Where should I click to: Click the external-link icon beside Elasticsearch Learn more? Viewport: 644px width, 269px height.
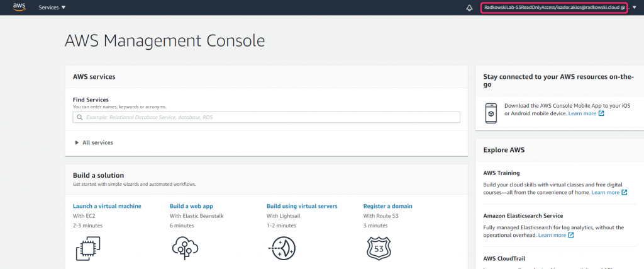click(x=571, y=235)
